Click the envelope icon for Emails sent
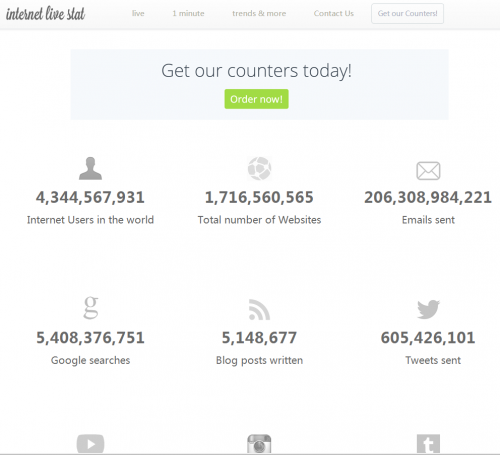 coord(428,171)
